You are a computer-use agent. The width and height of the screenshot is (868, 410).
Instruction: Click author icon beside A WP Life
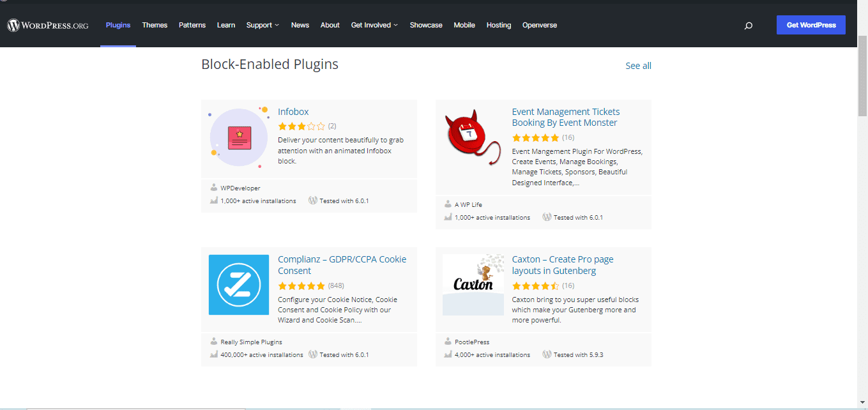pos(448,204)
